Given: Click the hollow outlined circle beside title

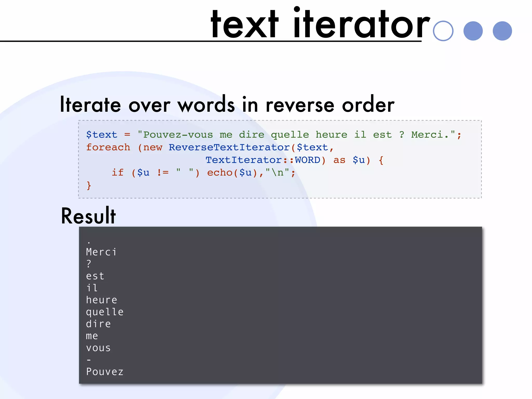Looking at the screenshot, I should point(443,31).
